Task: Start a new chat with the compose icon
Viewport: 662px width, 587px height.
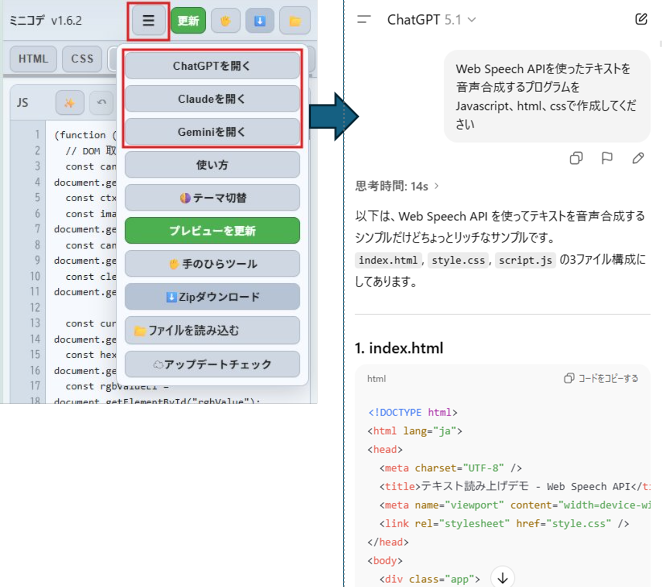Action: point(641,19)
